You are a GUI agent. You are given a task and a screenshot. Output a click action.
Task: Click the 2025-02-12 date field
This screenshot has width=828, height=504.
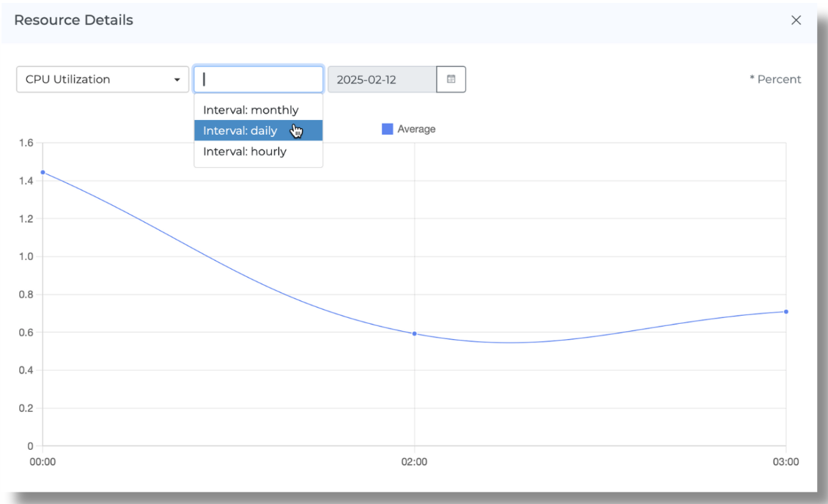tap(382, 79)
